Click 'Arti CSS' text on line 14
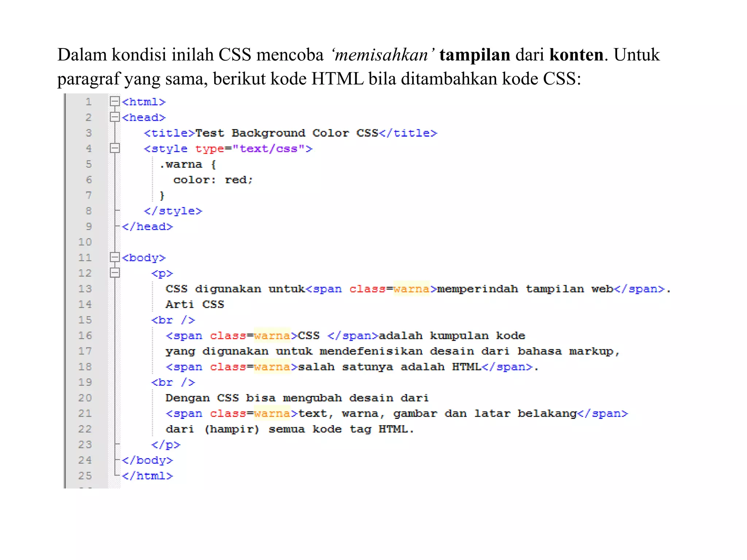747x560 pixels. [195, 304]
